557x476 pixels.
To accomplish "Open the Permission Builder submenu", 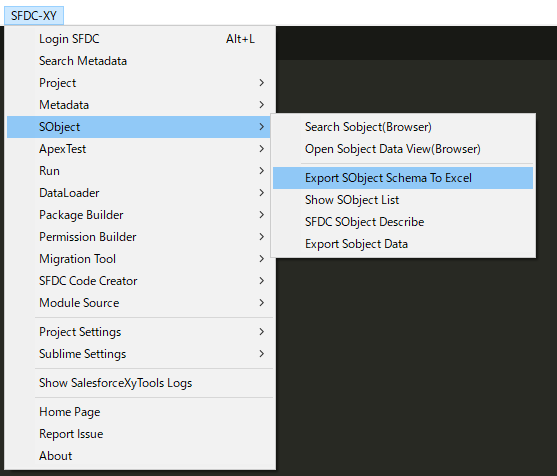I will point(140,237).
